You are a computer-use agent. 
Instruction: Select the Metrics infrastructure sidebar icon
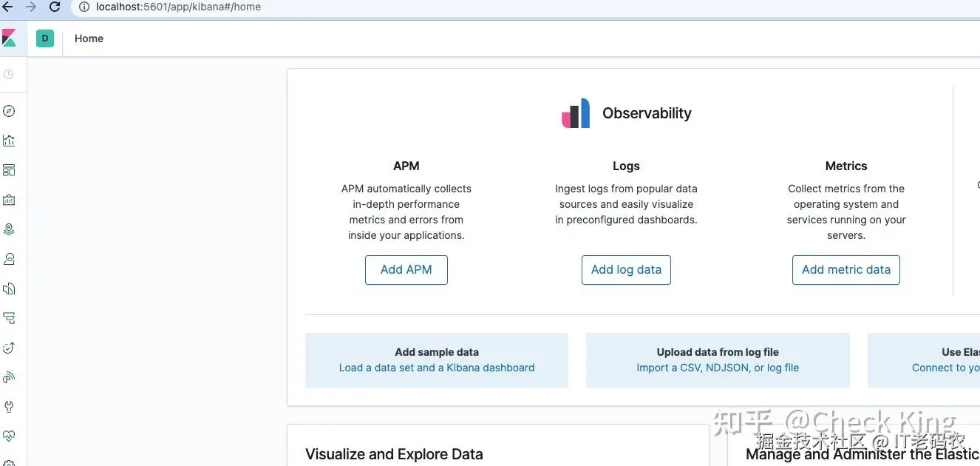9,288
